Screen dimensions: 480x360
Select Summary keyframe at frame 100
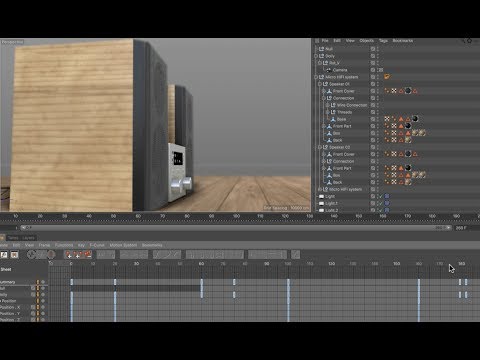pyautogui.click(x=288, y=282)
